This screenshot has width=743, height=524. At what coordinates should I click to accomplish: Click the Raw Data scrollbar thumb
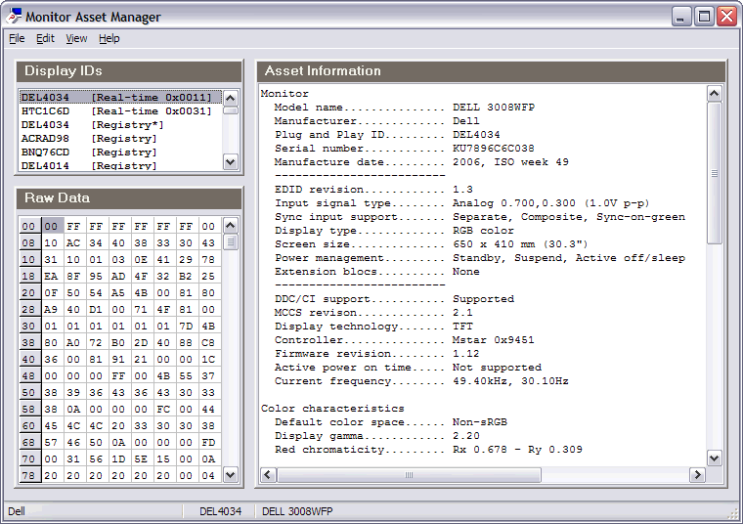[x=231, y=242]
